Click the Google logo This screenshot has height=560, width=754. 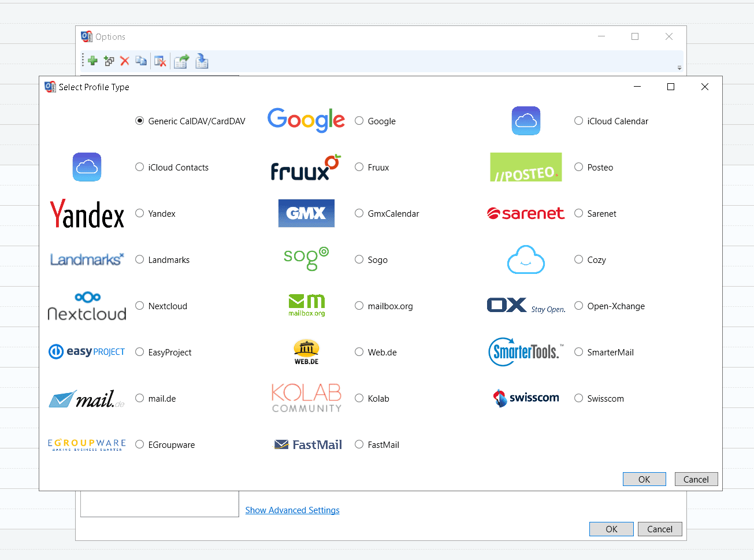[306, 120]
